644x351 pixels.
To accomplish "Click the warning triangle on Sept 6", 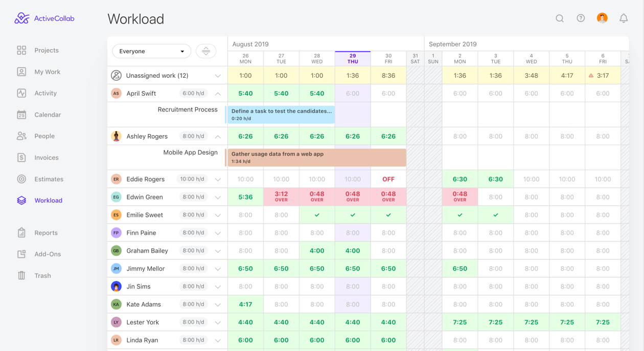I will coord(591,76).
